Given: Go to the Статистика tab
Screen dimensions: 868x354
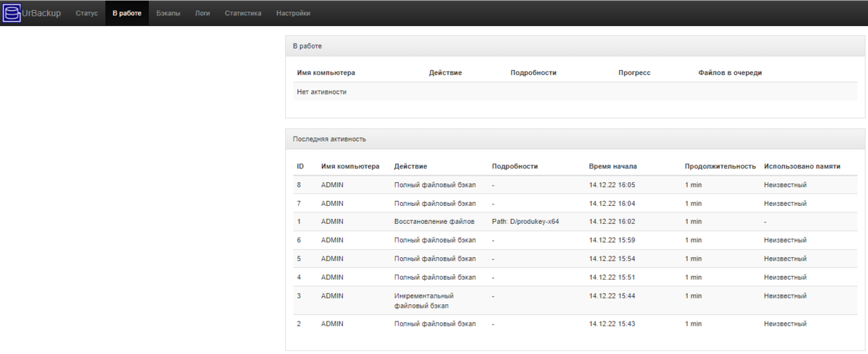Looking at the screenshot, I should [x=243, y=13].
